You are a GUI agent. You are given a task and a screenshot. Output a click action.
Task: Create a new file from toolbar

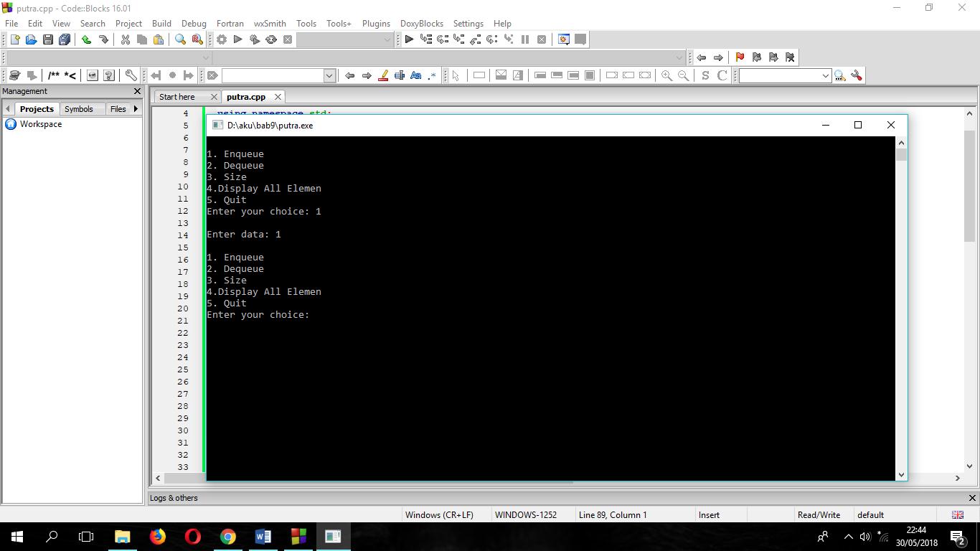point(14,39)
